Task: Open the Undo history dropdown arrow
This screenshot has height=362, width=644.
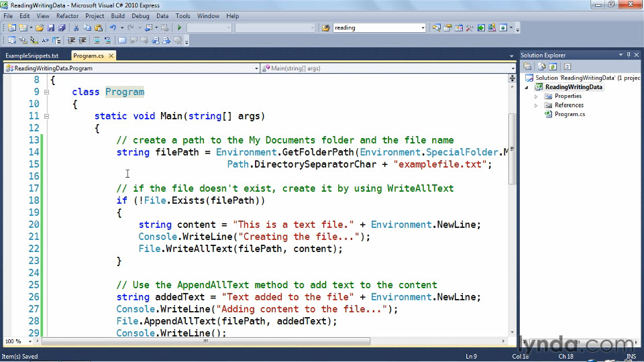Action: click(x=121, y=28)
